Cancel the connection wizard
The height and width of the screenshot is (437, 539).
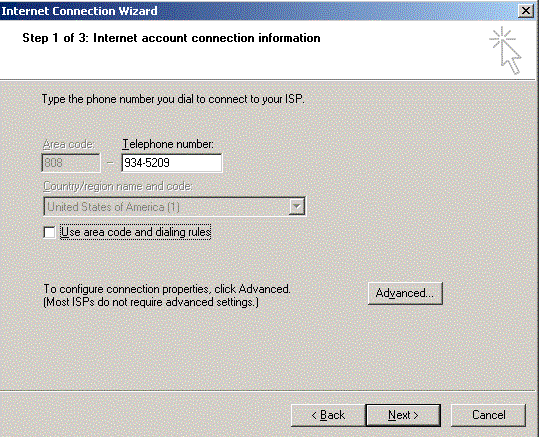point(488,415)
